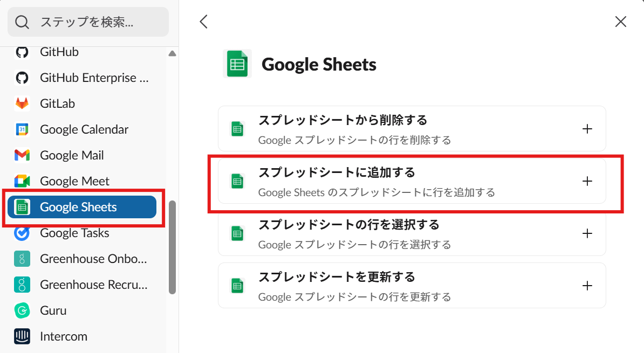The height and width of the screenshot is (353, 644).
Task: Add the スプレッドシートから削除する step with plus
Action: pyautogui.click(x=587, y=129)
